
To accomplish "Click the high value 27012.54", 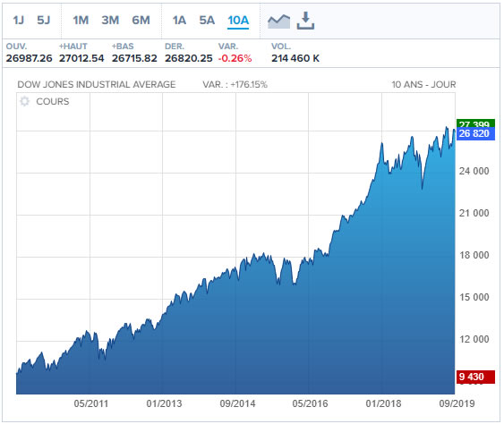I will pos(81,58).
